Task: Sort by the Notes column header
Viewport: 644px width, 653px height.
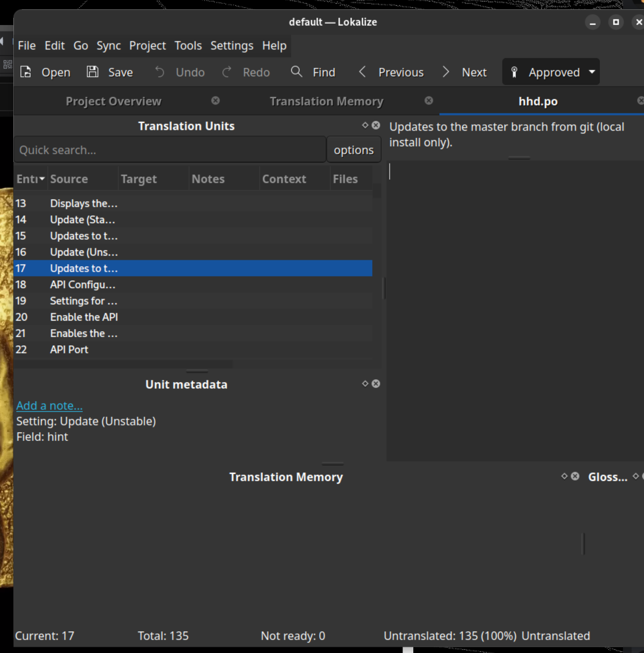Action: [x=224, y=179]
